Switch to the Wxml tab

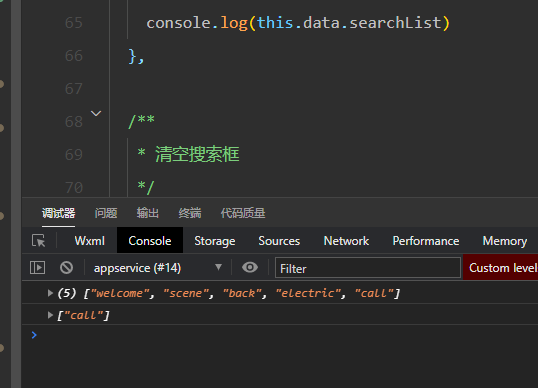90,241
